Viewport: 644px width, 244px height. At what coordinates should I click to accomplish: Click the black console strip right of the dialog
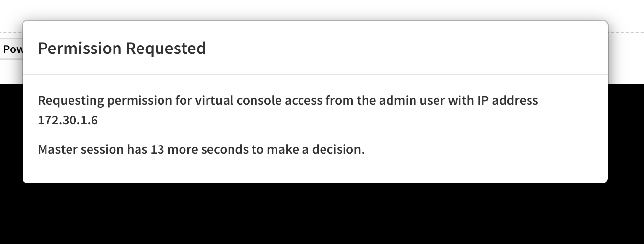[x=626, y=137]
